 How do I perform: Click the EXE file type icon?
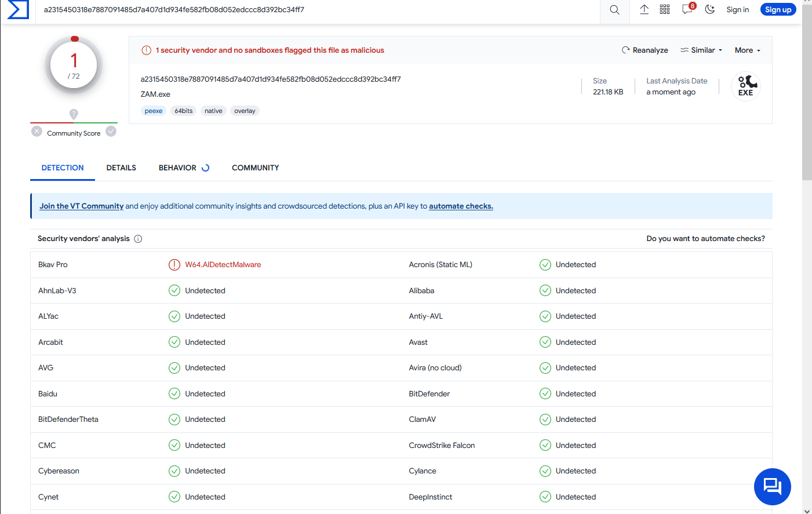[745, 86]
